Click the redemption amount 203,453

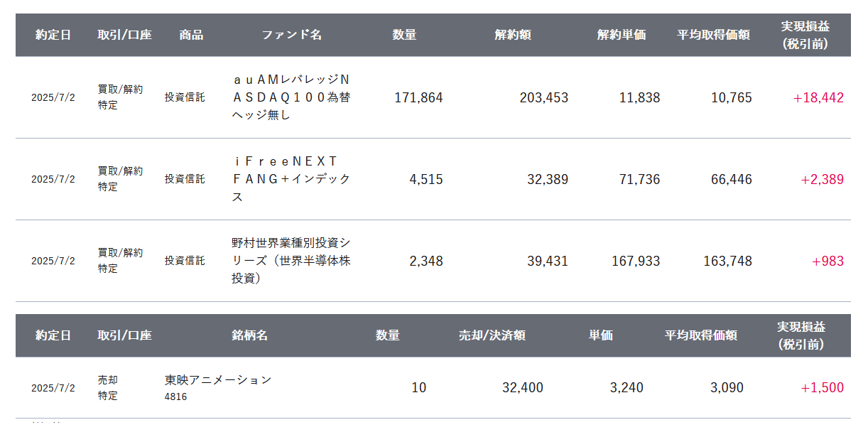543,98
